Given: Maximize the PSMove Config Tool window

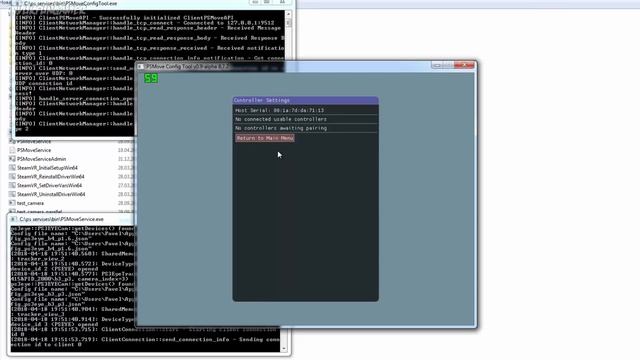Looking at the screenshot, I should coord(448,65).
